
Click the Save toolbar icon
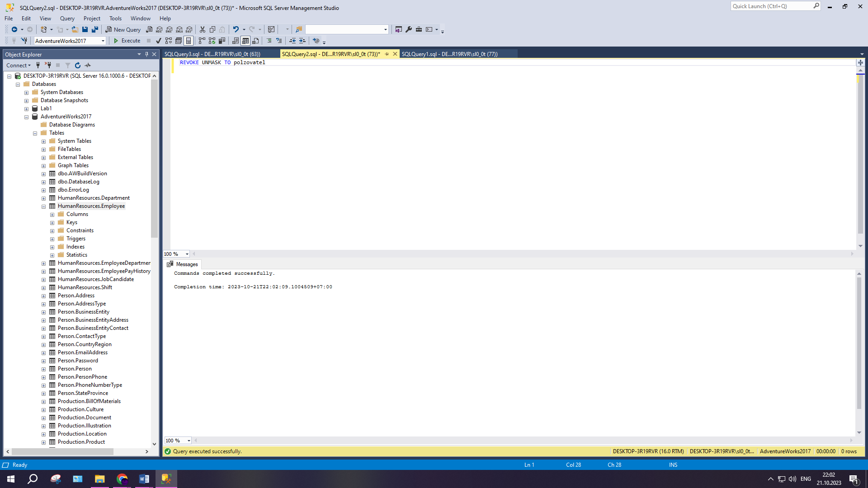point(85,29)
